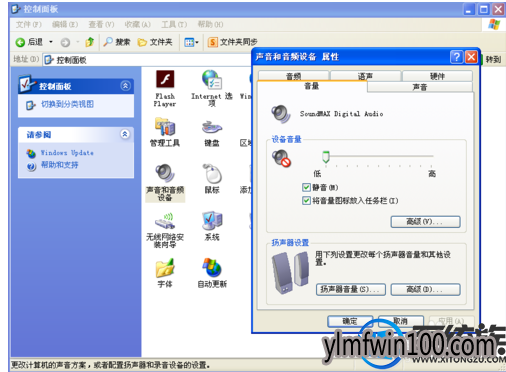Image resolution: width=506 pixels, height=372 pixels.
Task: Open 无线网络安装向导 icon
Action: [165, 221]
